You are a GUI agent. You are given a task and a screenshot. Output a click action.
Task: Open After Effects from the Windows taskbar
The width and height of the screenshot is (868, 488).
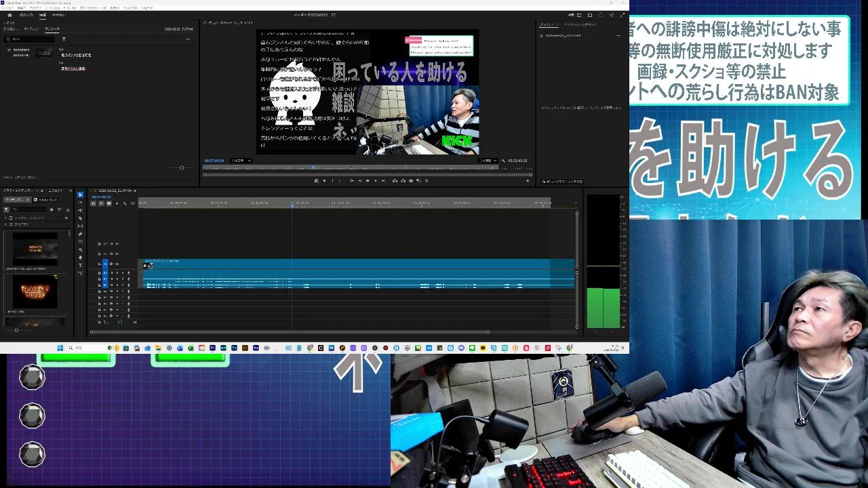point(256,348)
